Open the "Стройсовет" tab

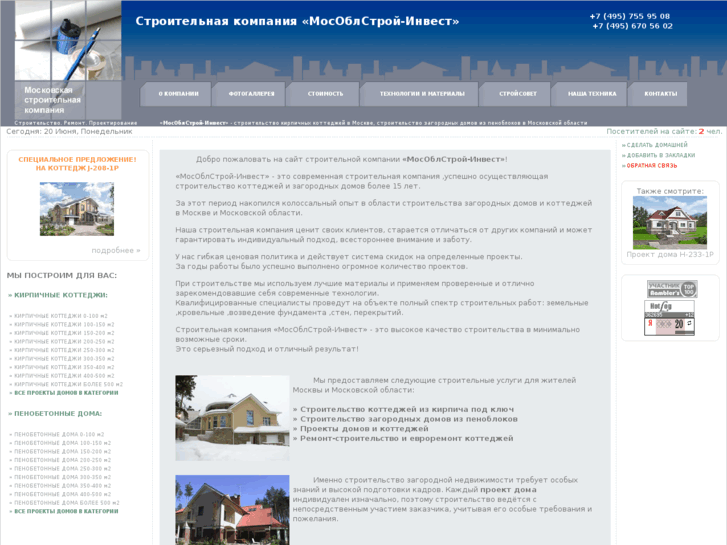(517, 94)
